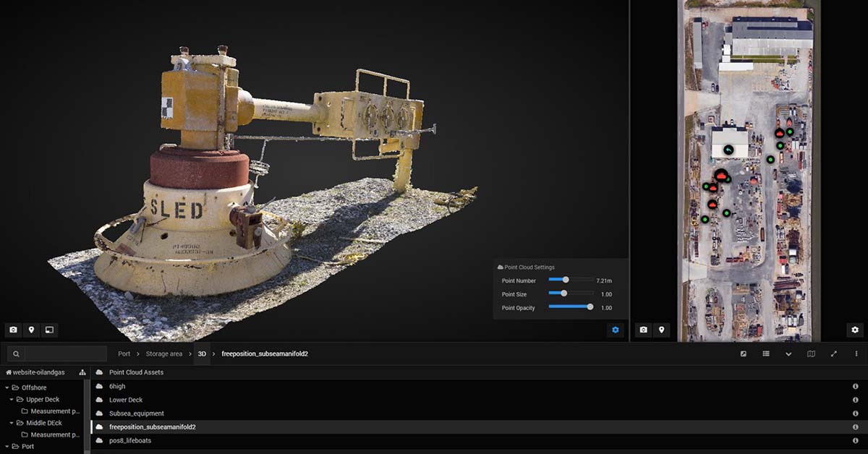Open the map/atlas icon in the bottom toolbar
The image size is (868, 454).
point(812,354)
